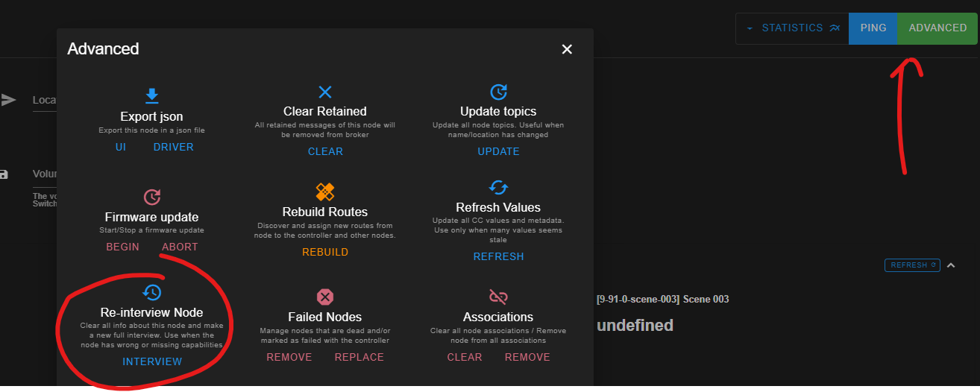The width and height of the screenshot is (980, 392).
Task: Click the Firmware update icon
Action: coord(151,197)
